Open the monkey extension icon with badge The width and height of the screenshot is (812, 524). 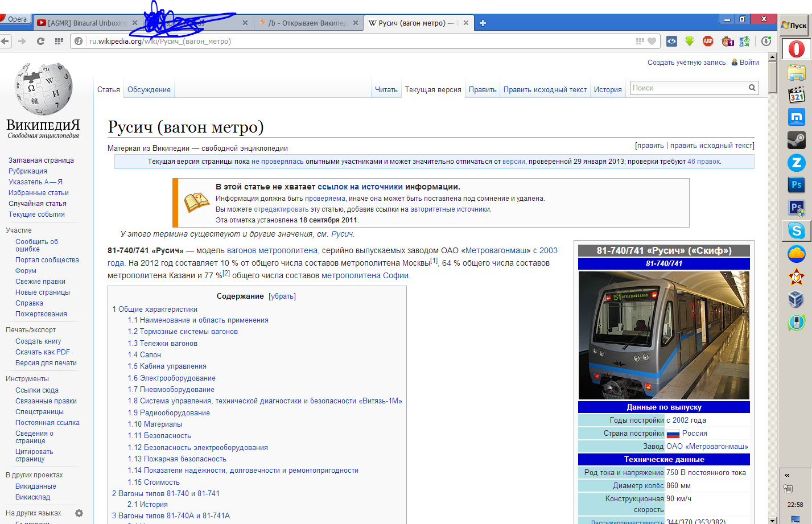point(727,41)
